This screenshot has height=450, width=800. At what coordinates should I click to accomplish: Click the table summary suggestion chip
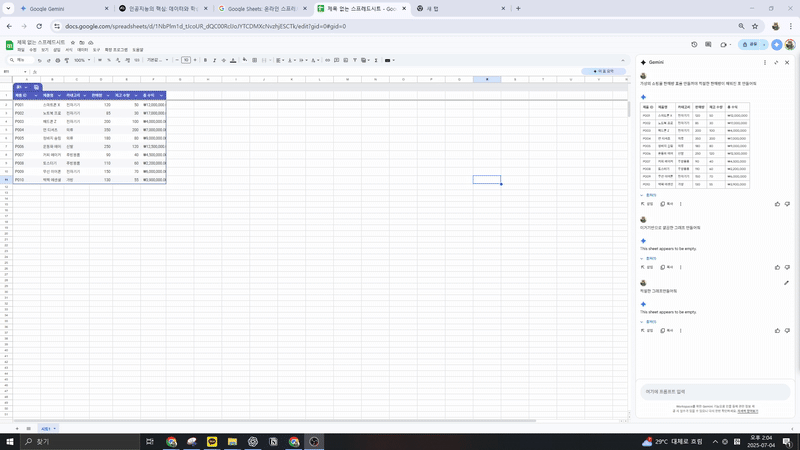click(604, 71)
